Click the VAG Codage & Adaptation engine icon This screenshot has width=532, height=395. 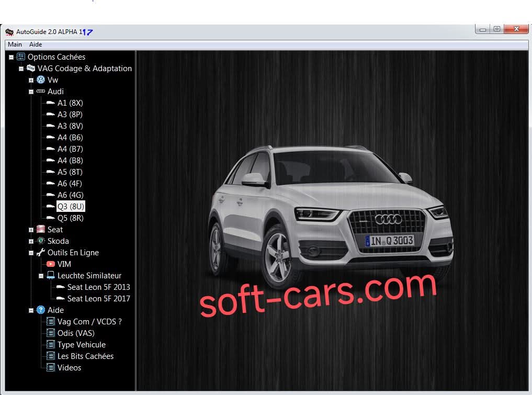tap(31, 68)
